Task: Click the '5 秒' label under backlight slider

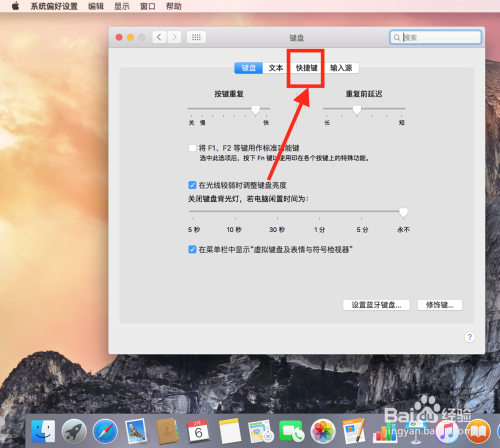Action: pyautogui.click(x=194, y=230)
